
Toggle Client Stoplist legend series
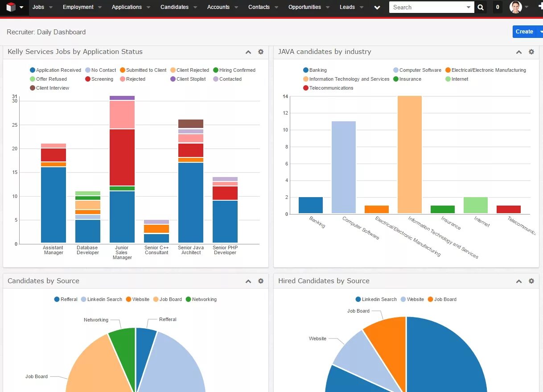point(188,79)
